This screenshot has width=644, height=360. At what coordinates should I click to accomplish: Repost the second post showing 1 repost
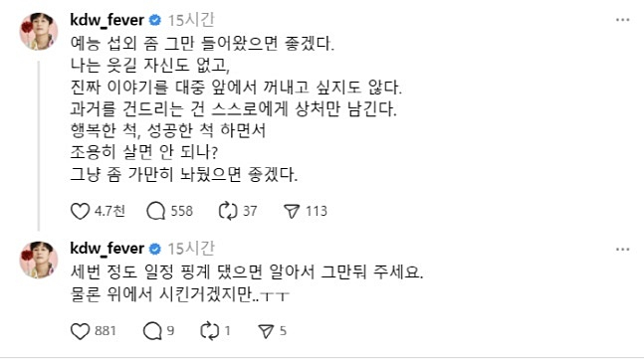pos(210,331)
